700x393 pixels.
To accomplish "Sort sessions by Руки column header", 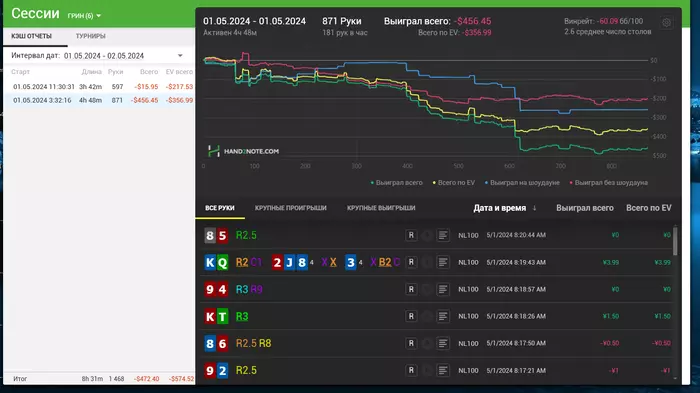I will 116,72.
